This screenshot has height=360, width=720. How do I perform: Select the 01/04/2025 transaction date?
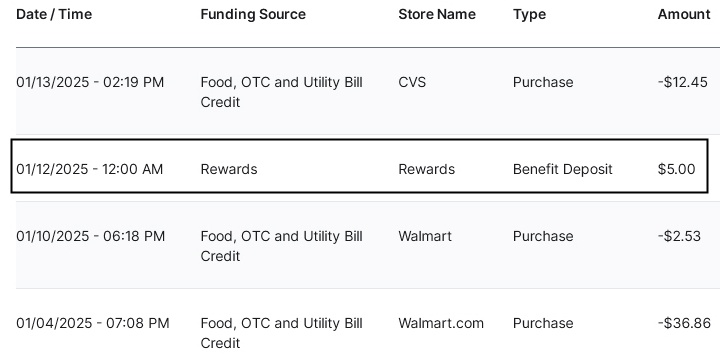coord(93,323)
